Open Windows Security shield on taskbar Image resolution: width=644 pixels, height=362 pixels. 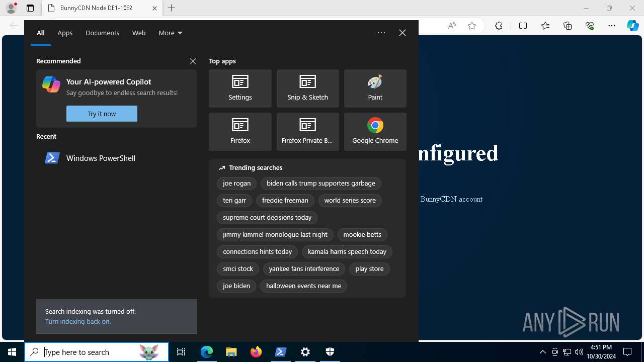330,352
